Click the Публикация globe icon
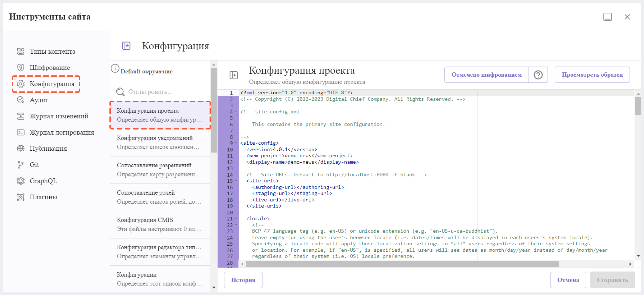 point(20,148)
